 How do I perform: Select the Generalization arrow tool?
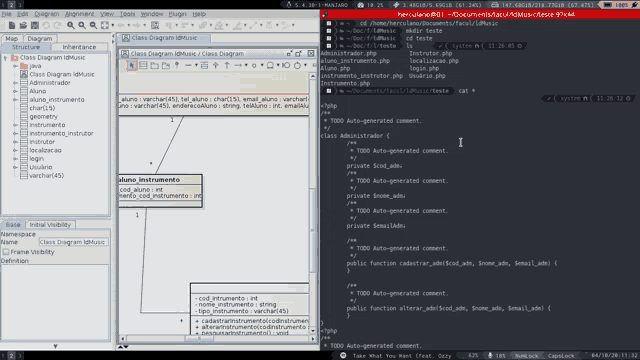click(216, 65)
